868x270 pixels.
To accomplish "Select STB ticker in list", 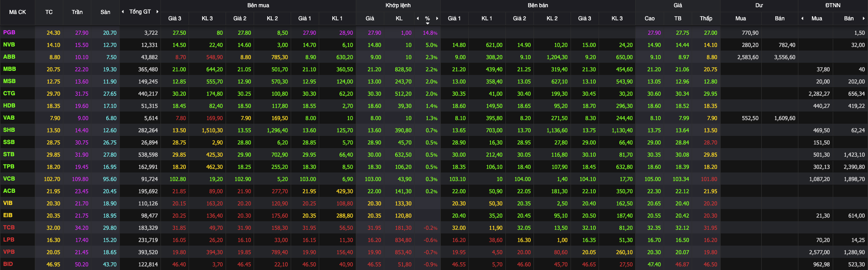I will click(9, 154).
